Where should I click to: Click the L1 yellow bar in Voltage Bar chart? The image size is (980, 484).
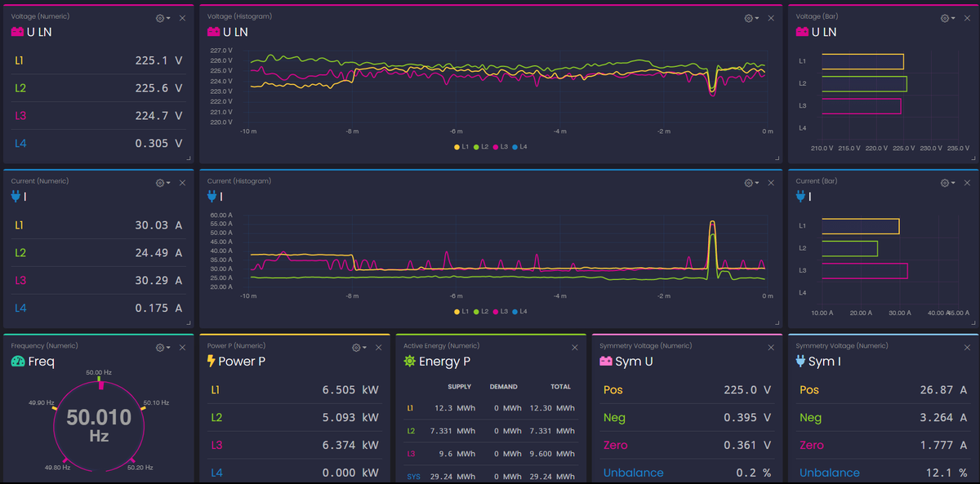(862, 61)
